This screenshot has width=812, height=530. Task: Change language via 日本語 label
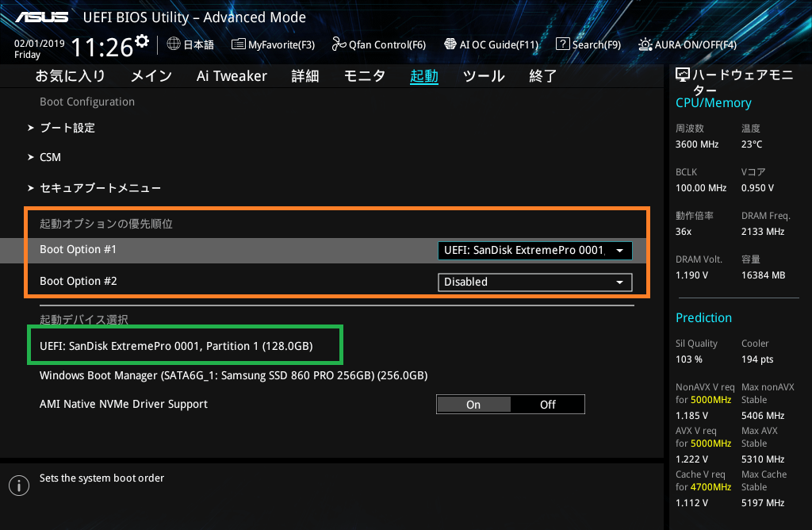point(198,45)
